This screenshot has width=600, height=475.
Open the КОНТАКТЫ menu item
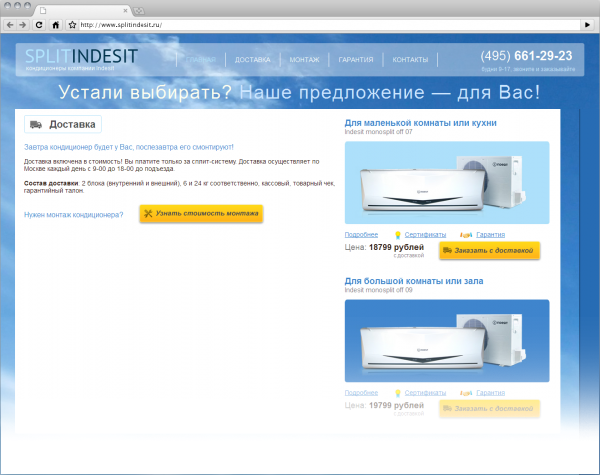(410, 60)
